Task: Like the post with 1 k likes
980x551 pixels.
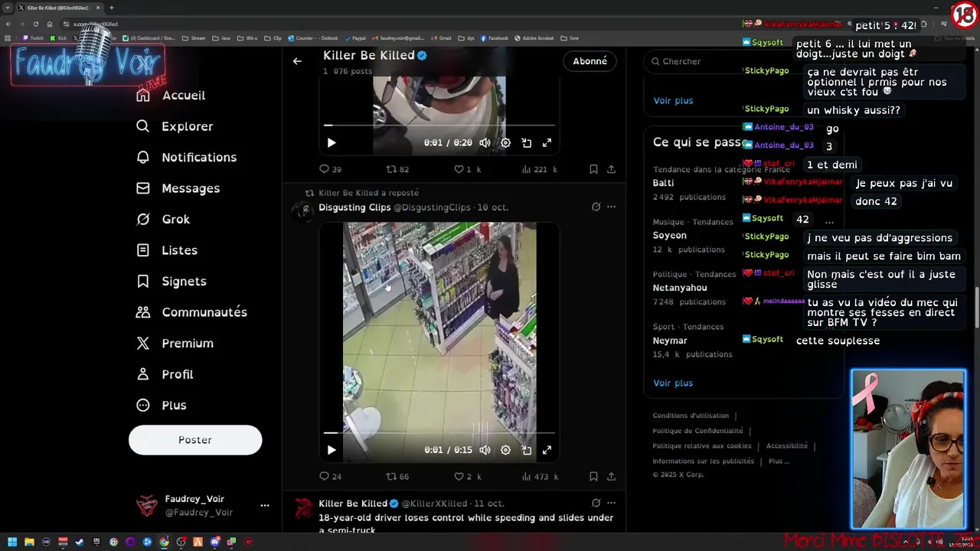Action: click(467, 169)
